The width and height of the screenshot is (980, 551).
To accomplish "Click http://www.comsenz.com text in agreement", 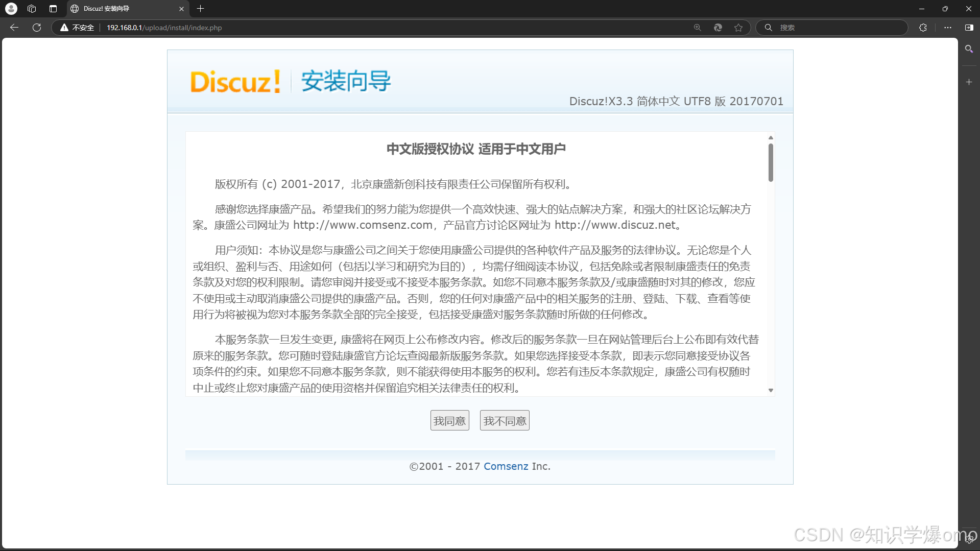I will coord(363,225).
